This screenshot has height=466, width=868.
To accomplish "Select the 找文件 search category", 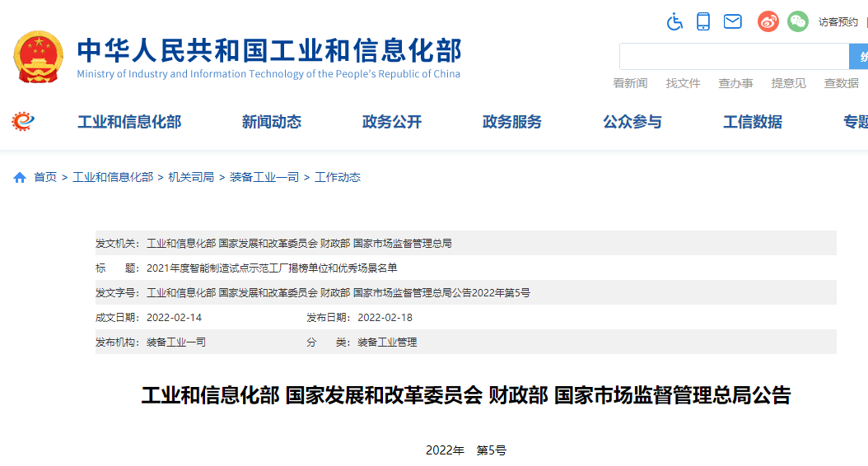I will pyautogui.click(x=683, y=83).
